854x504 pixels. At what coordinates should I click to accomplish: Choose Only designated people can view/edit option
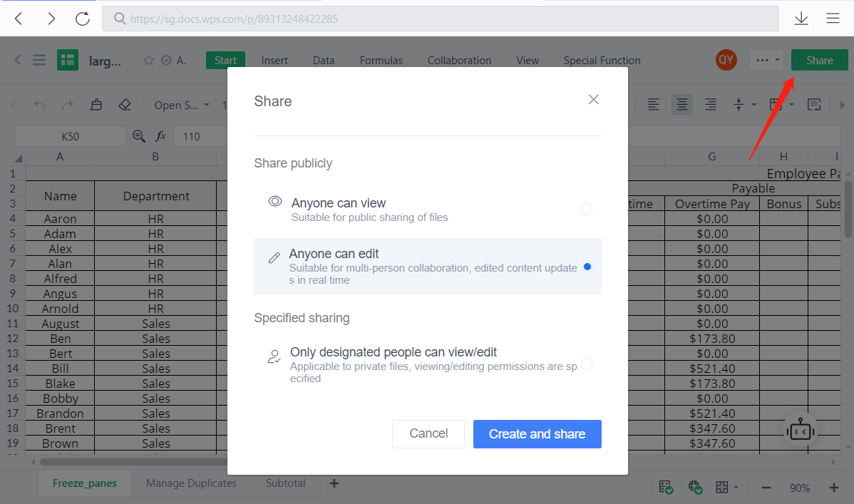click(586, 364)
